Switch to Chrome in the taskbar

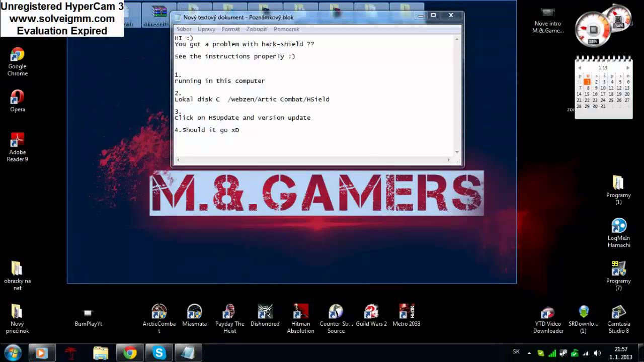click(130, 353)
